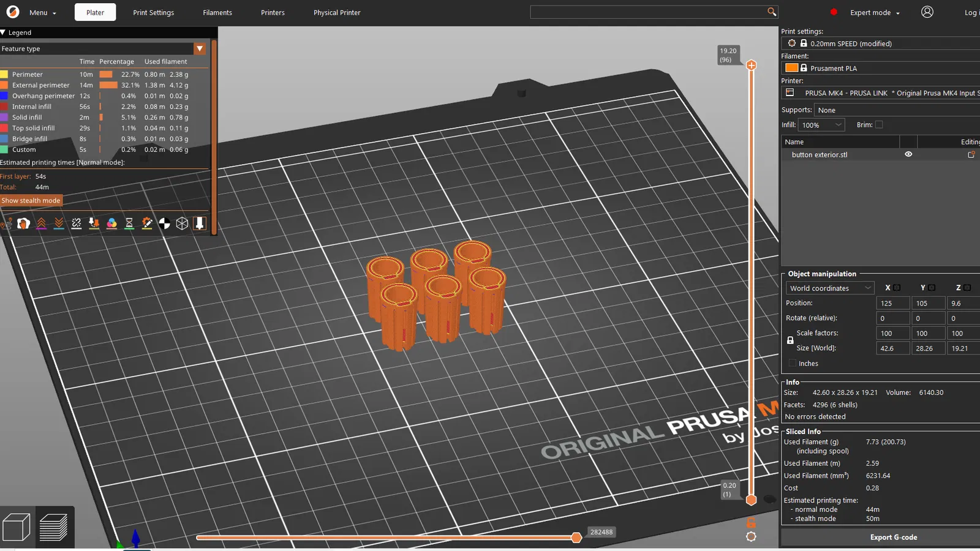The width and height of the screenshot is (980, 551).
Task: Enable the Brim checkbox
Action: (879, 125)
